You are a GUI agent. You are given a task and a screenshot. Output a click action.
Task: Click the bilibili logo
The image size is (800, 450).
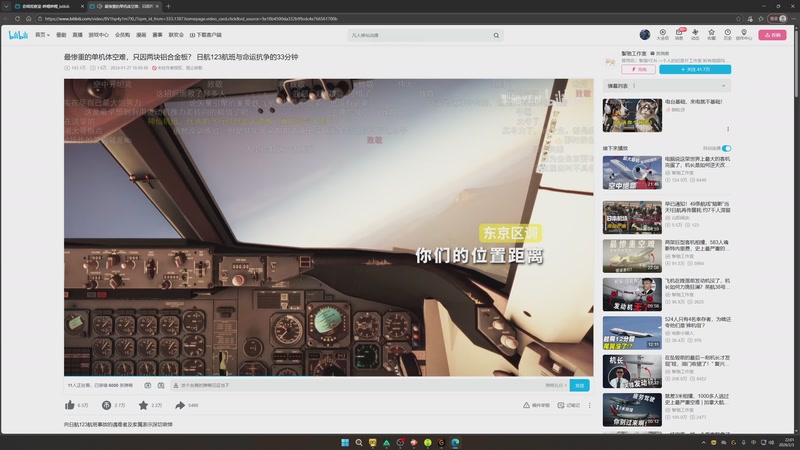pyautogui.click(x=18, y=35)
